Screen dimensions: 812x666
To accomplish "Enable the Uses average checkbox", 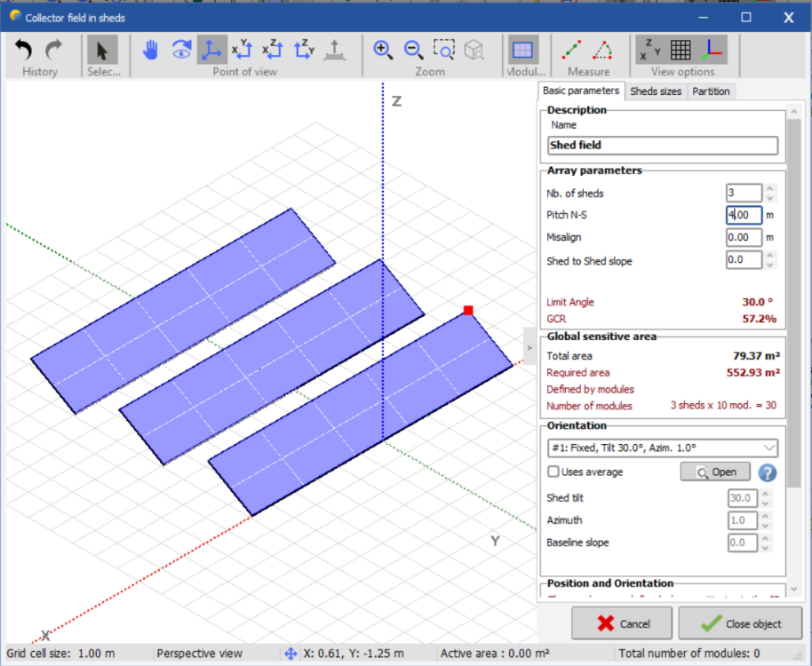I will tap(553, 472).
